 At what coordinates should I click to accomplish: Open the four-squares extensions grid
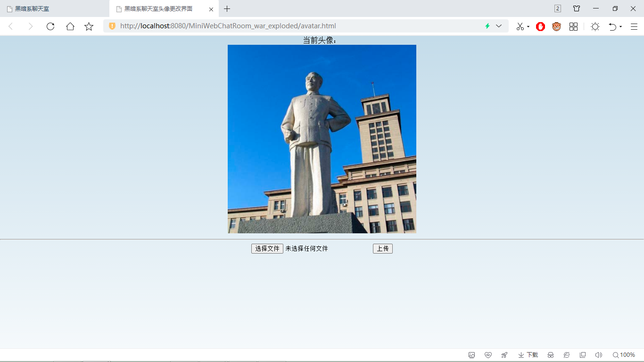tap(573, 26)
